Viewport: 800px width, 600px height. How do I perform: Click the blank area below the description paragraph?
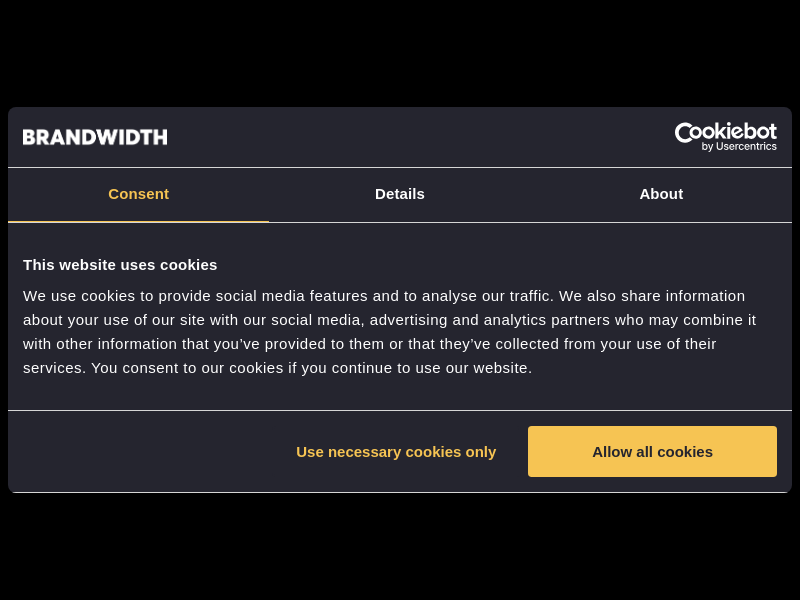pyautogui.click(x=400, y=395)
